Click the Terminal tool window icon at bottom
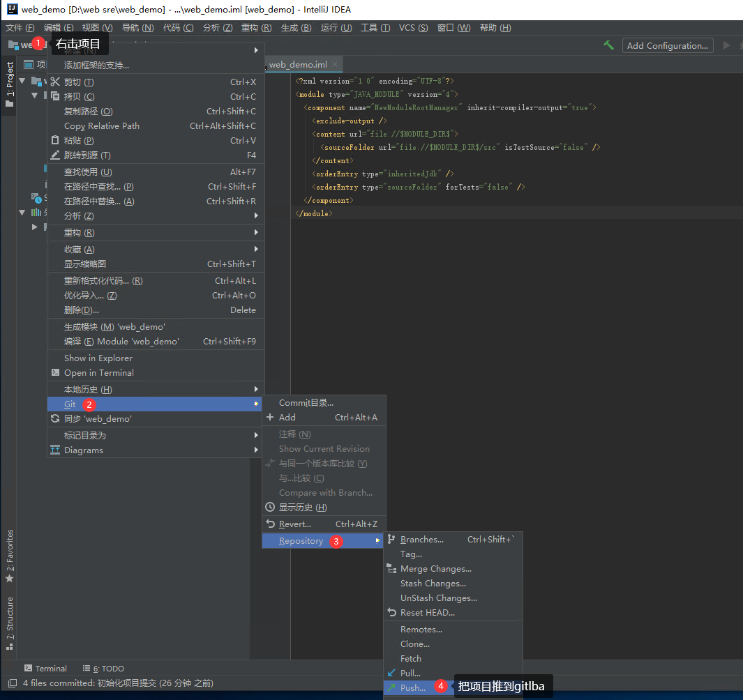 pos(29,668)
